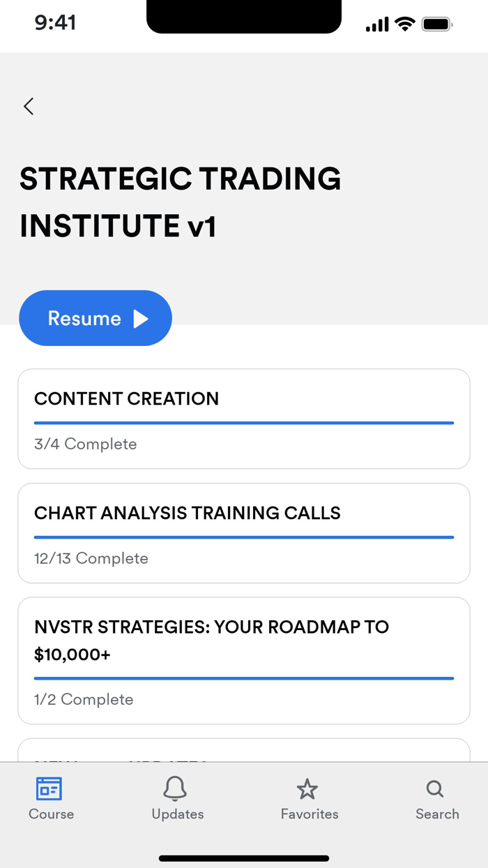Tap the 3/4 Complete progress label

pos(85,444)
